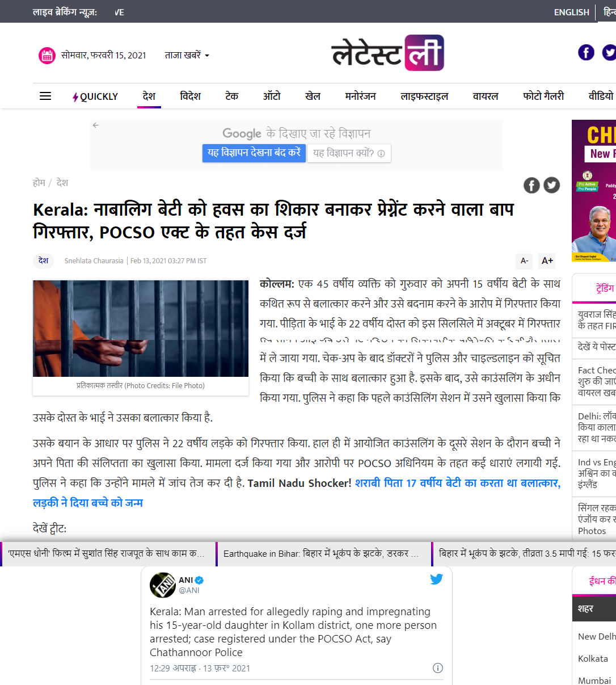Image resolution: width=616 pixels, height=685 pixels.
Task: Share article via Facebook round icon
Action: 531,185
